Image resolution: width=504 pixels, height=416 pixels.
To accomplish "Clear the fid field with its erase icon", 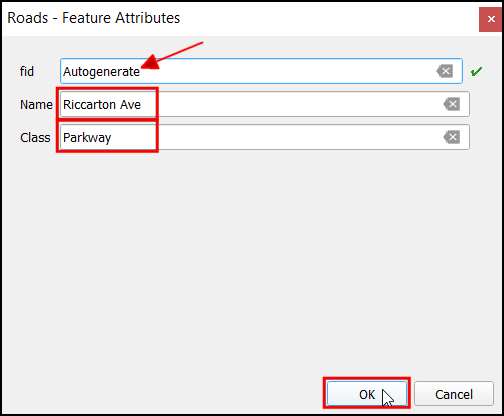I will [x=445, y=71].
